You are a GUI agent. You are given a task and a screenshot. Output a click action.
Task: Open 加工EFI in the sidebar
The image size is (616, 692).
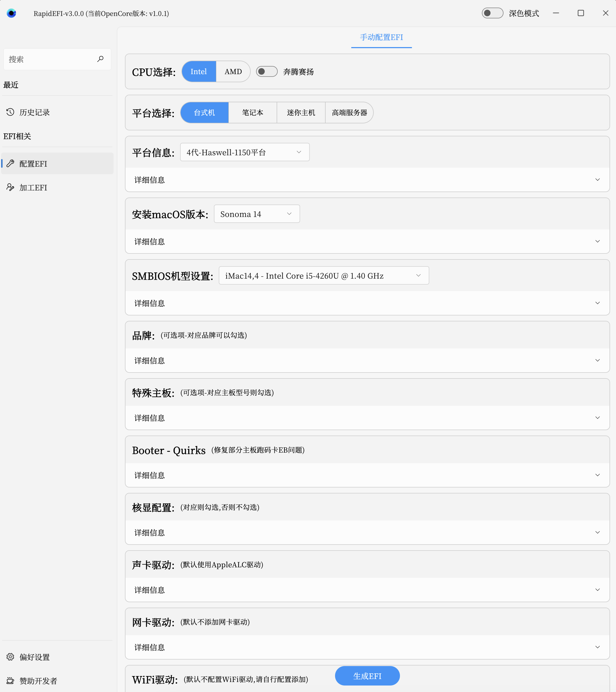[x=57, y=187]
